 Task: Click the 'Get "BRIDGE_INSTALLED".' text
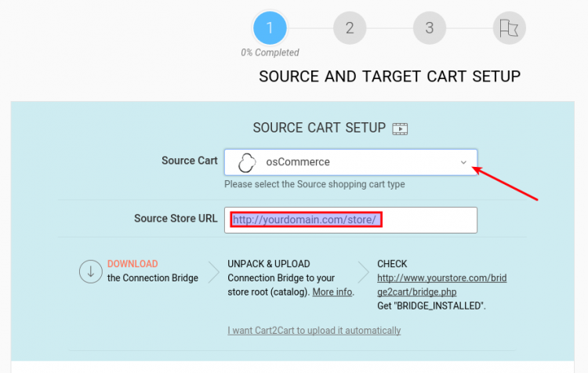pyautogui.click(x=431, y=306)
